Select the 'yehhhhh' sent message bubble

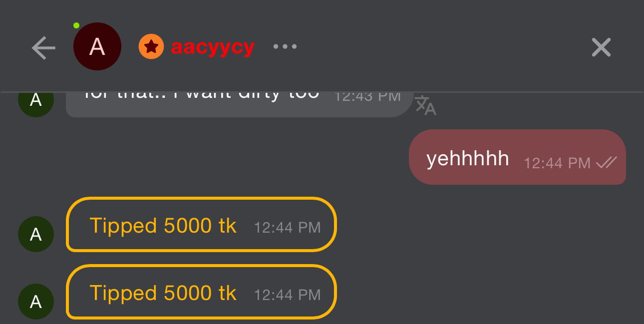[517, 157]
